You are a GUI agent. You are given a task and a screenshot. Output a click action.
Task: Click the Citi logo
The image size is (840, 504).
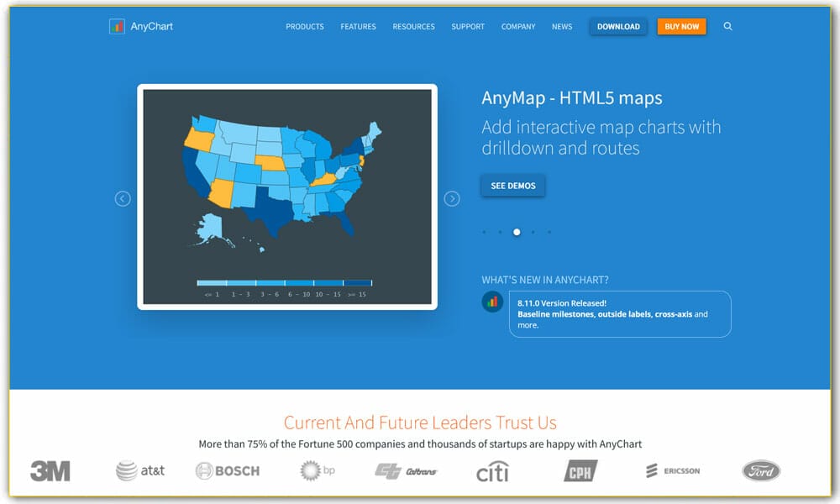(x=492, y=472)
